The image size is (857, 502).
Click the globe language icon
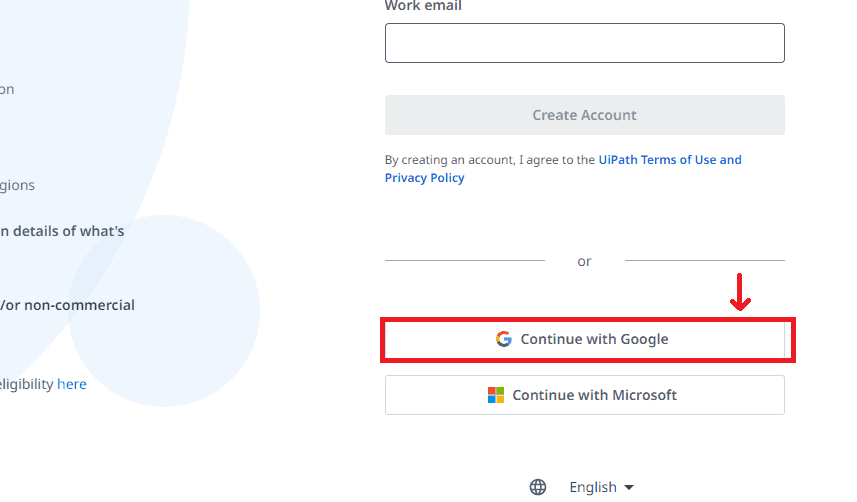538,487
